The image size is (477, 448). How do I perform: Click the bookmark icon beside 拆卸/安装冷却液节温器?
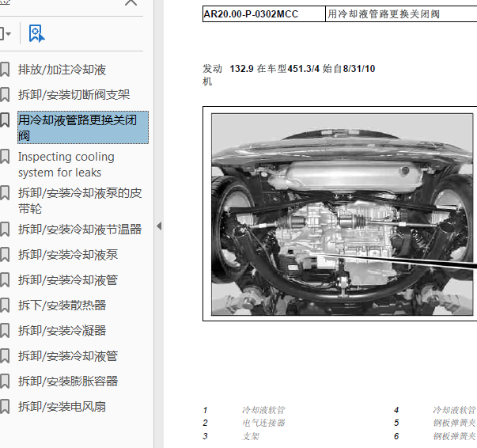[5, 230]
